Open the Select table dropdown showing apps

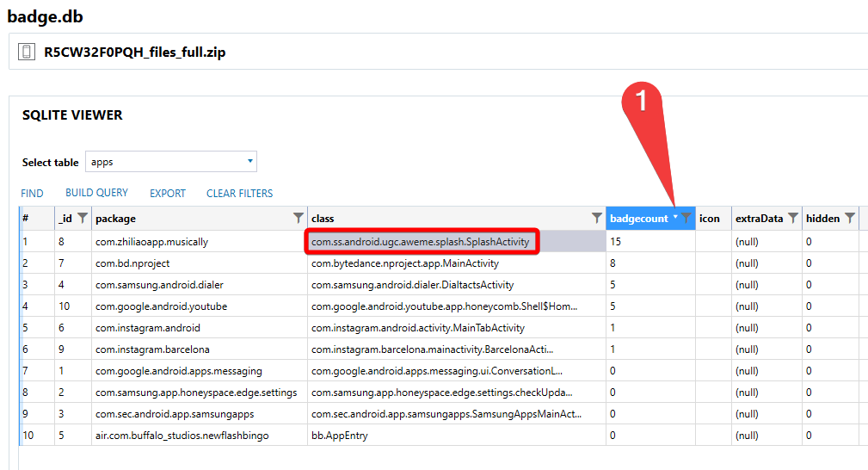click(x=171, y=162)
